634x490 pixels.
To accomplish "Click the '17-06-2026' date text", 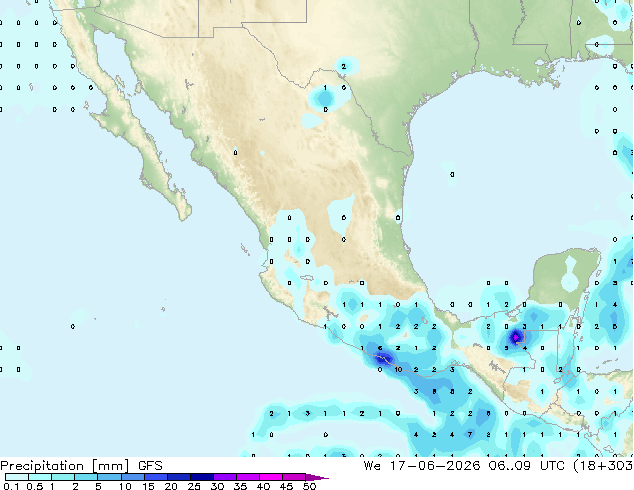I will pos(435,466).
